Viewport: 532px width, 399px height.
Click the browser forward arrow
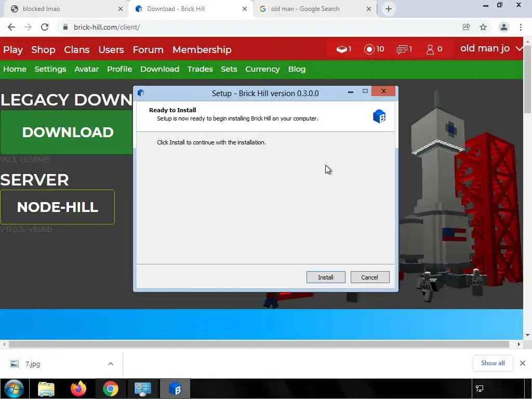pos(28,27)
